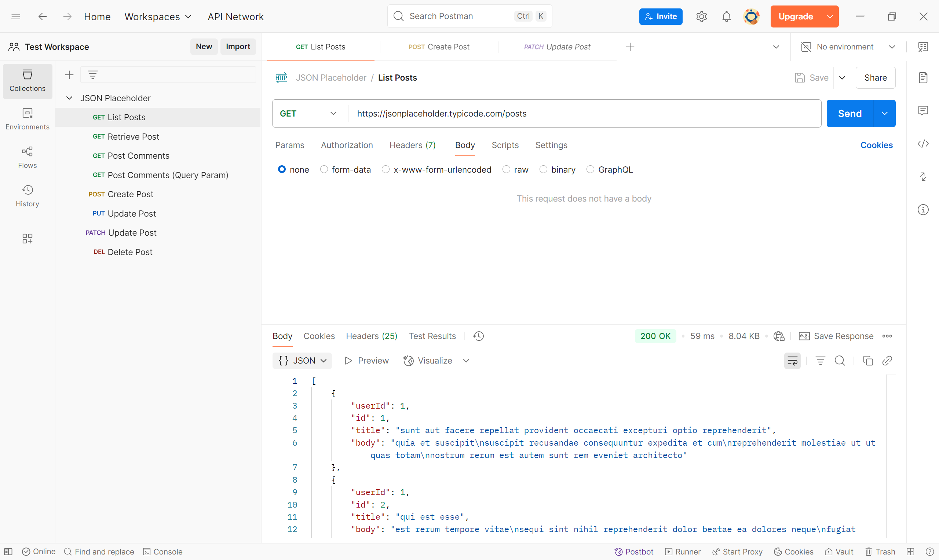Click the blue Send button
This screenshot has height=560, width=939.
click(x=850, y=114)
